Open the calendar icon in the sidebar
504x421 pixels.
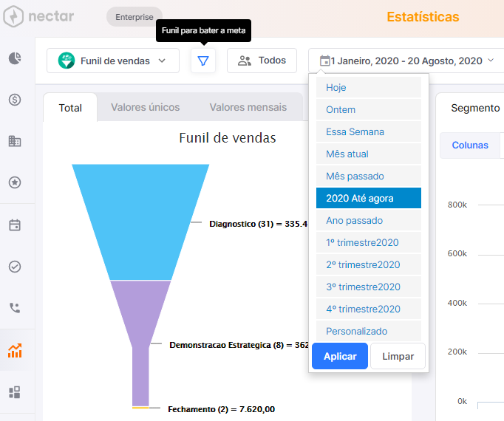coord(15,225)
